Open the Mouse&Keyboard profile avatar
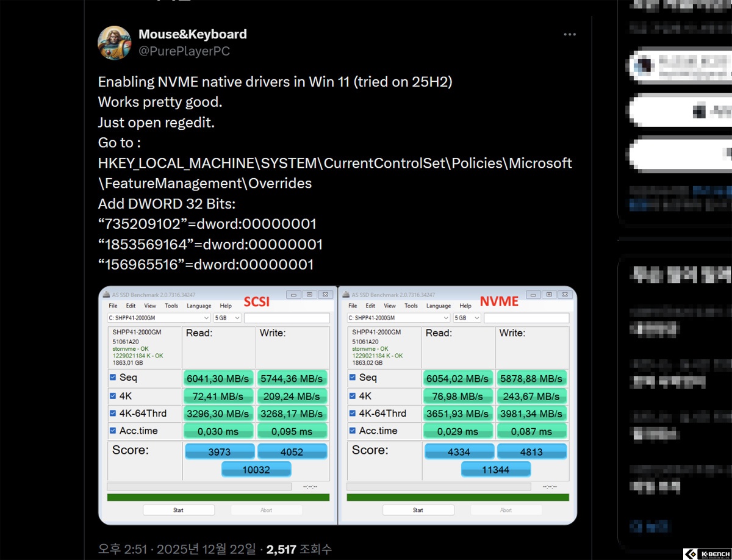 [115, 43]
